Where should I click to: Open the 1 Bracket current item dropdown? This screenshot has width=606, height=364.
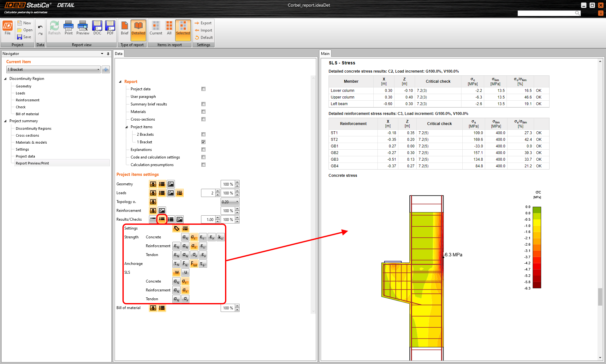(98, 69)
